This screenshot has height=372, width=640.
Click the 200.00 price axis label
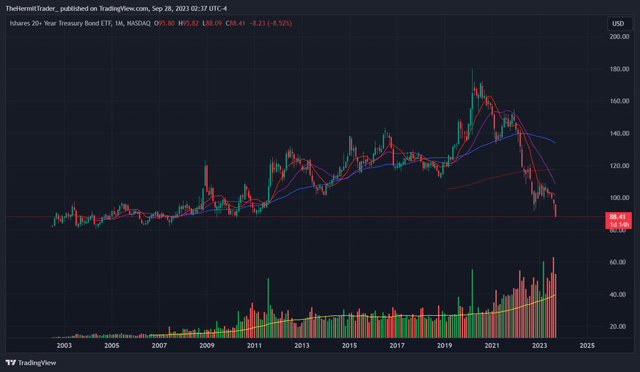pyautogui.click(x=619, y=37)
